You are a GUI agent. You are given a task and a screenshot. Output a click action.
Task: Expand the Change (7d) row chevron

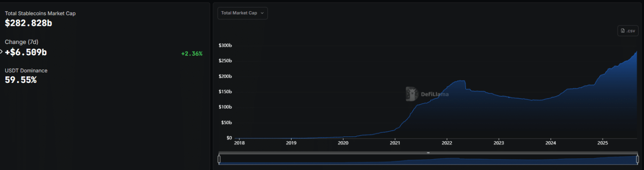click(2, 52)
